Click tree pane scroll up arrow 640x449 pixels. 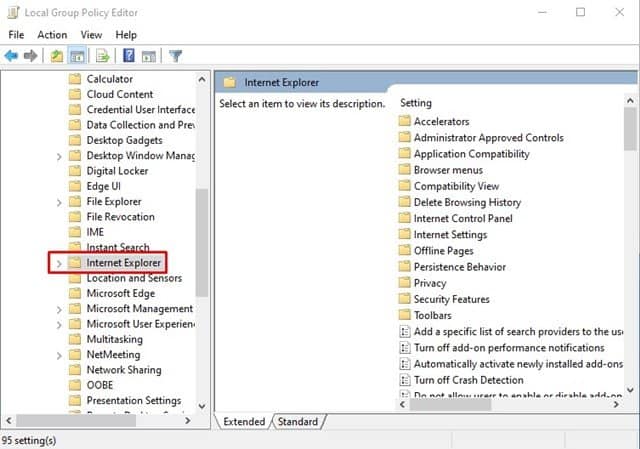point(202,79)
